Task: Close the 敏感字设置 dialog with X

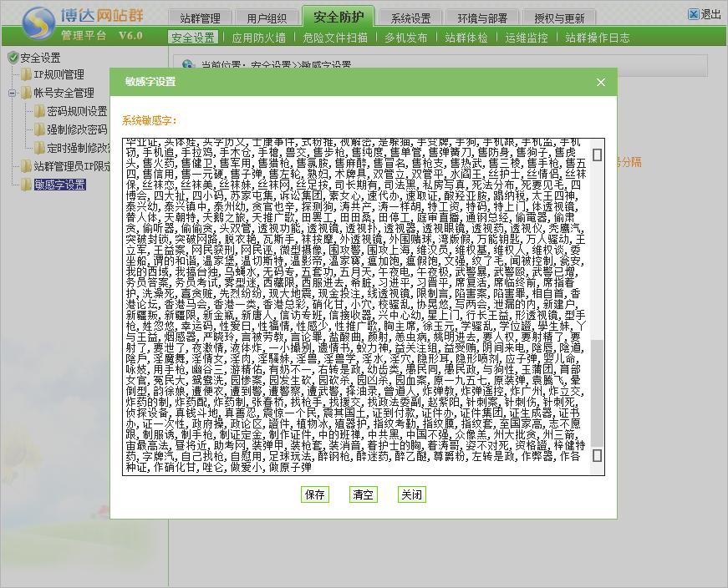Action: click(600, 82)
